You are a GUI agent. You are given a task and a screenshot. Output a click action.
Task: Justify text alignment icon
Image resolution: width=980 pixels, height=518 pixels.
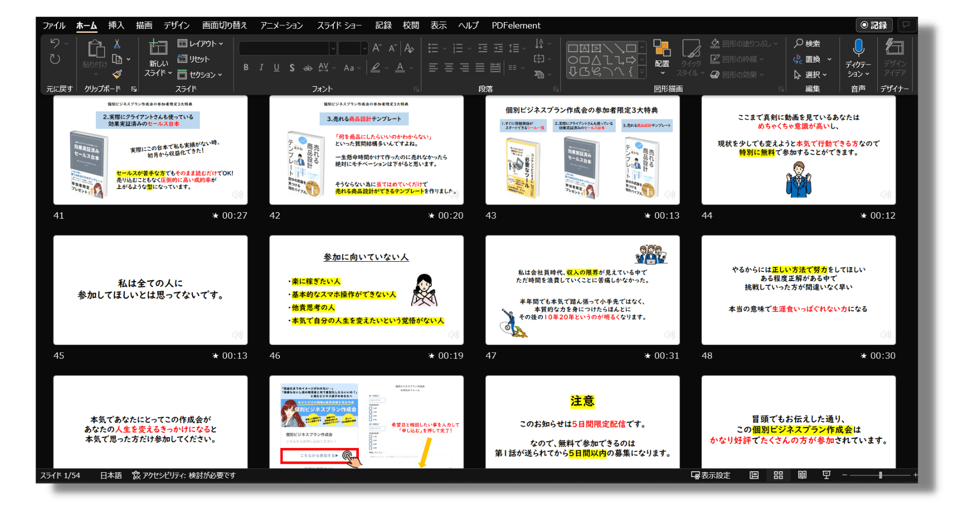[x=480, y=68]
